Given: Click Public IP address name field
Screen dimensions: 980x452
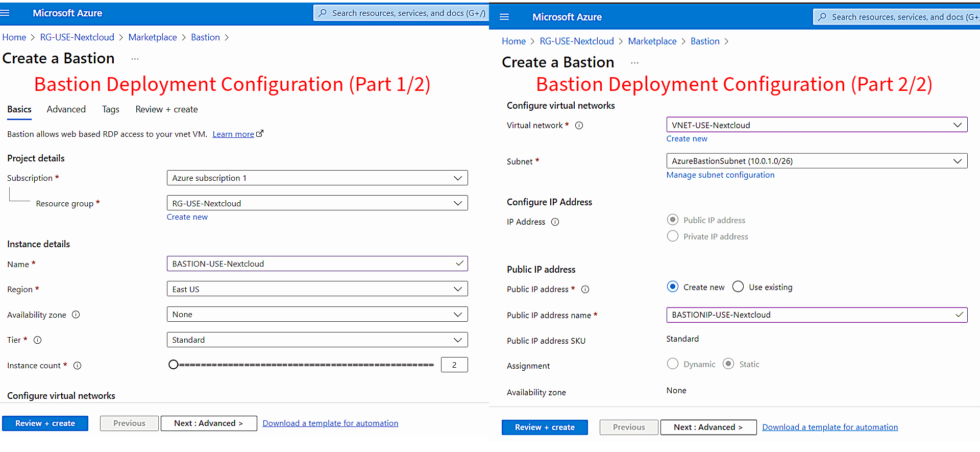Looking at the screenshot, I should click(817, 315).
